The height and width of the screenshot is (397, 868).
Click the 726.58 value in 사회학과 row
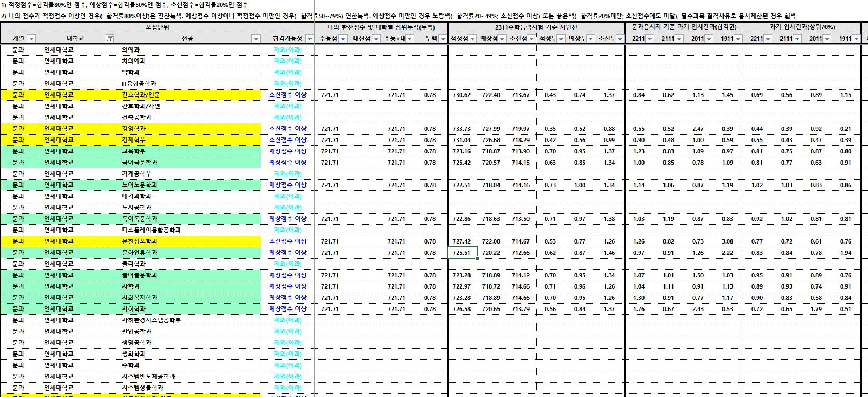point(461,309)
